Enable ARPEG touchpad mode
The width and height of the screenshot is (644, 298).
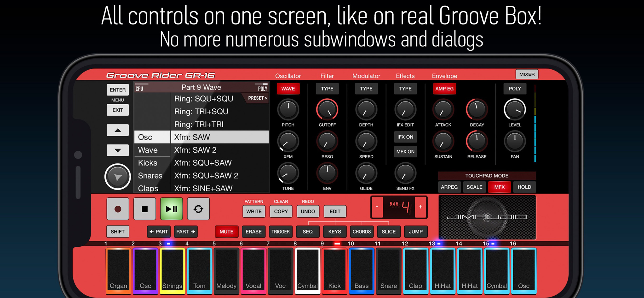tap(449, 187)
